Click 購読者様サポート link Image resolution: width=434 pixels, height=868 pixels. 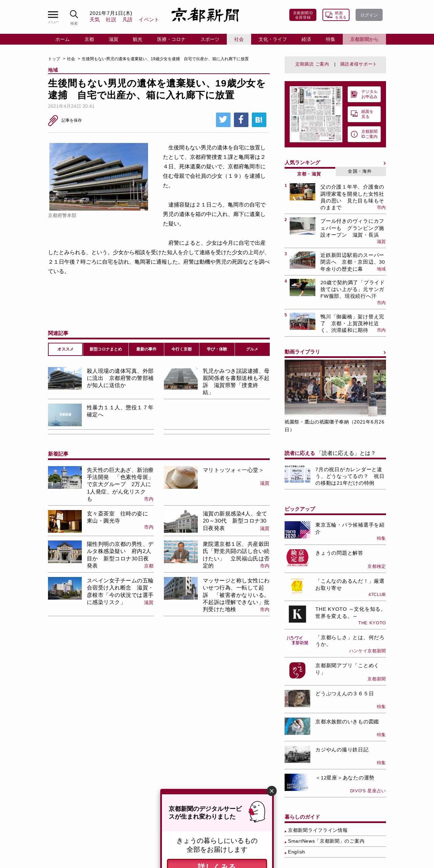[x=358, y=64]
